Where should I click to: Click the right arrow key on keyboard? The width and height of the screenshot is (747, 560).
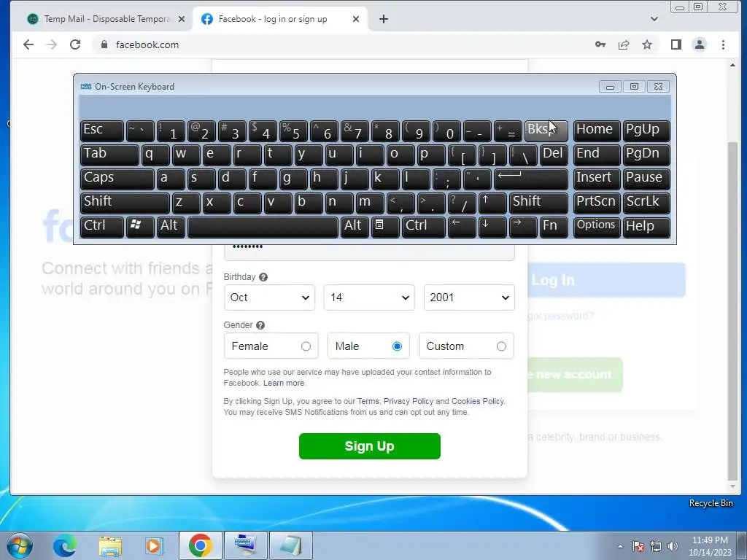coord(523,227)
